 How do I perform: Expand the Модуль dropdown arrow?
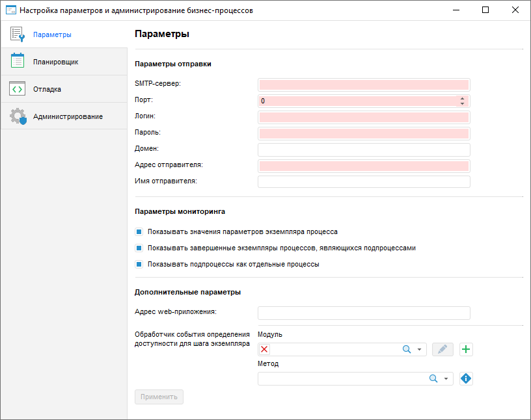coord(420,350)
